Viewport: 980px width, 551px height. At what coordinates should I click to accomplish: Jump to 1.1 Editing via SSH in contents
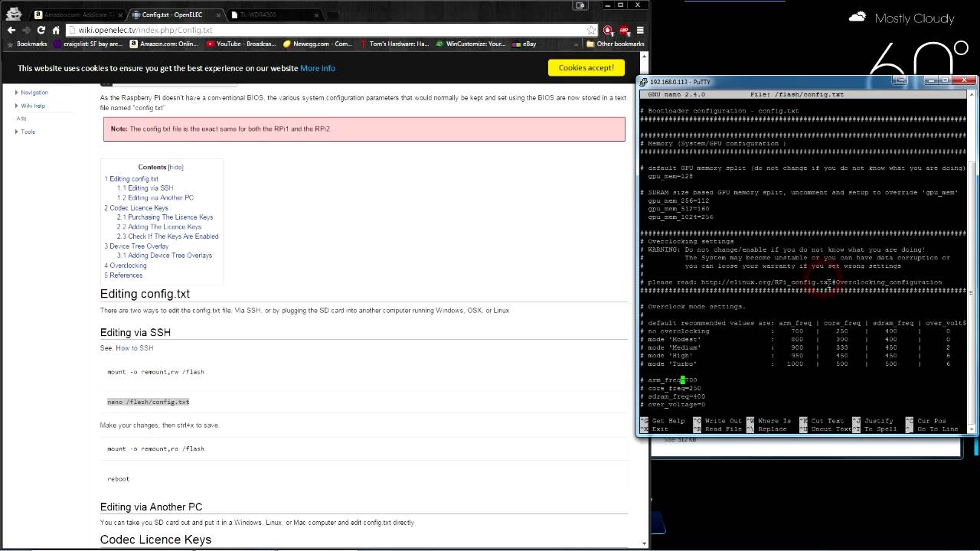click(x=145, y=187)
